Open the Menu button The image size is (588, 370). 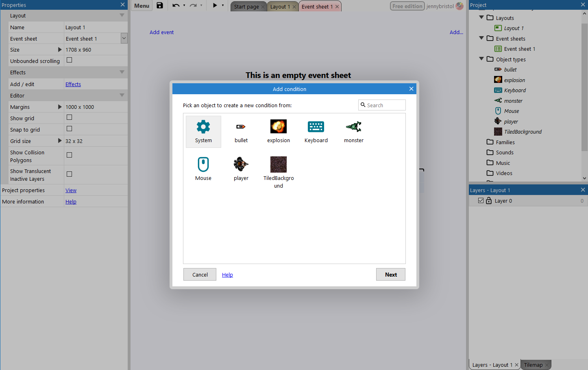coord(142,6)
